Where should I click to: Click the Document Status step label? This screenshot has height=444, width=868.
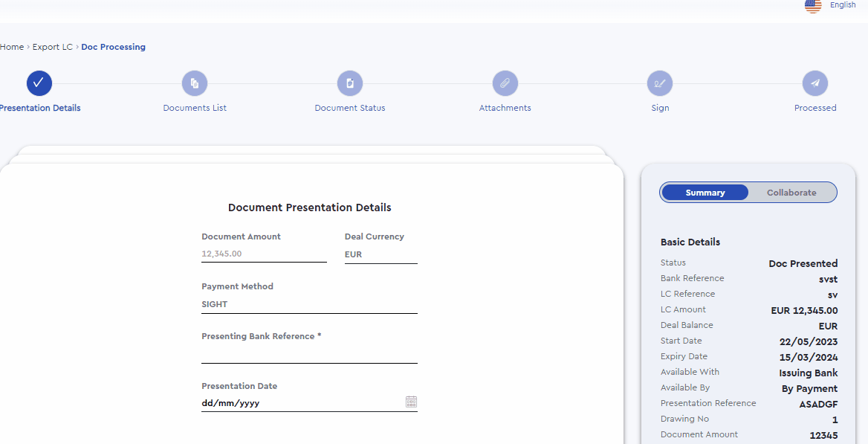(350, 108)
